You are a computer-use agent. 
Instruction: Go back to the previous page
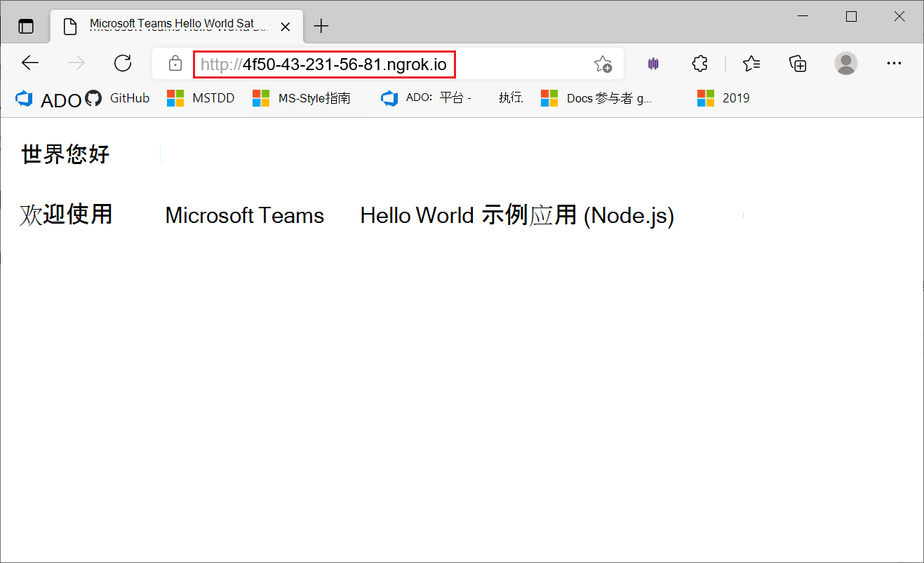[x=30, y=64]
